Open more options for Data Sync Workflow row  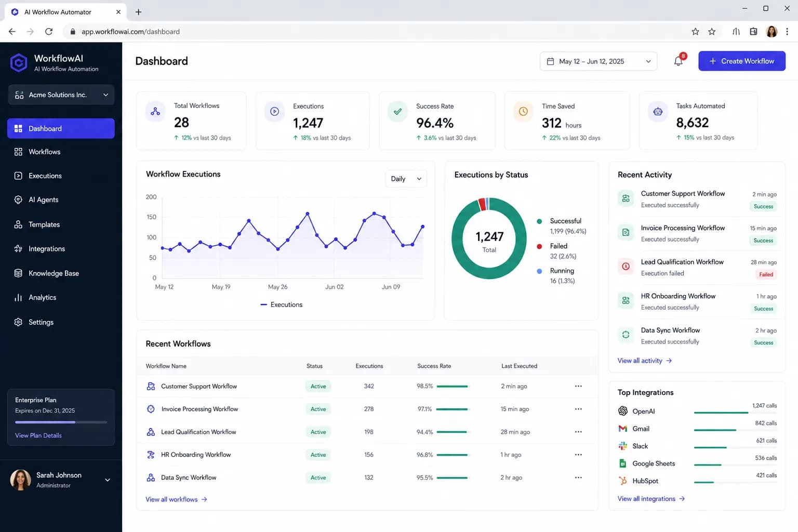point(578,477)
